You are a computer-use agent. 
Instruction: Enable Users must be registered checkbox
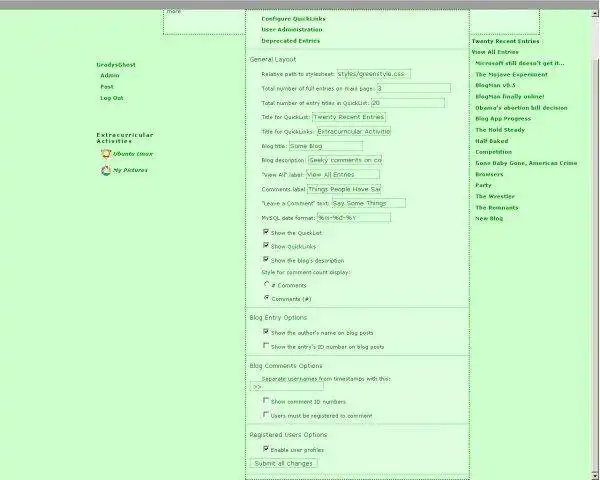pyautogui.click(x=266, y=415)
